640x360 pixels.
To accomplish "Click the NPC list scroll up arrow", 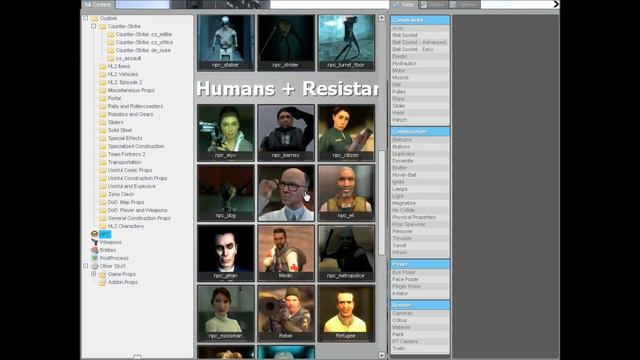I will [382, 18].
